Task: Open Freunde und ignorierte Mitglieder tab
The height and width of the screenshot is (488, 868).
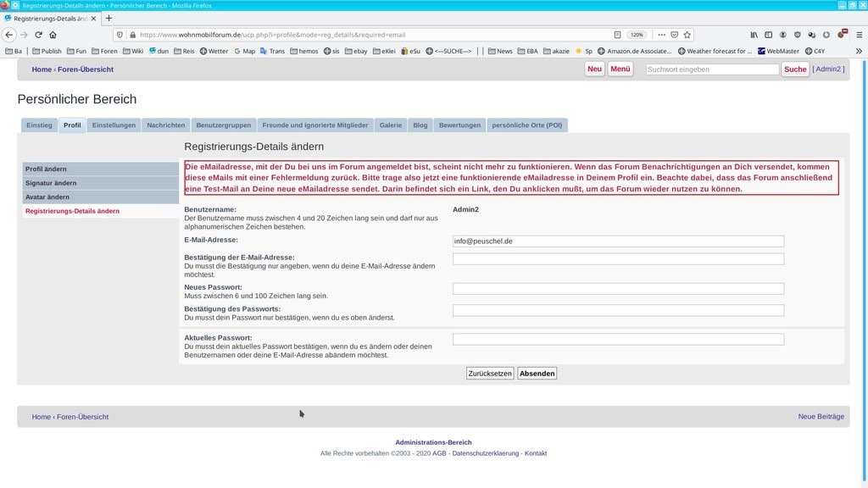Action: tap(315, 125)
